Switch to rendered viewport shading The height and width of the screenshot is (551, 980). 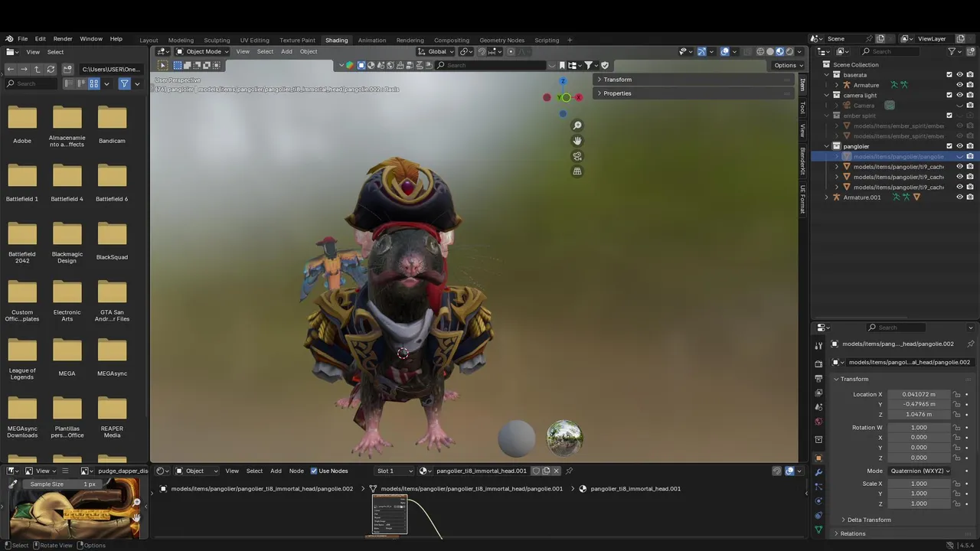coord(789,51)
